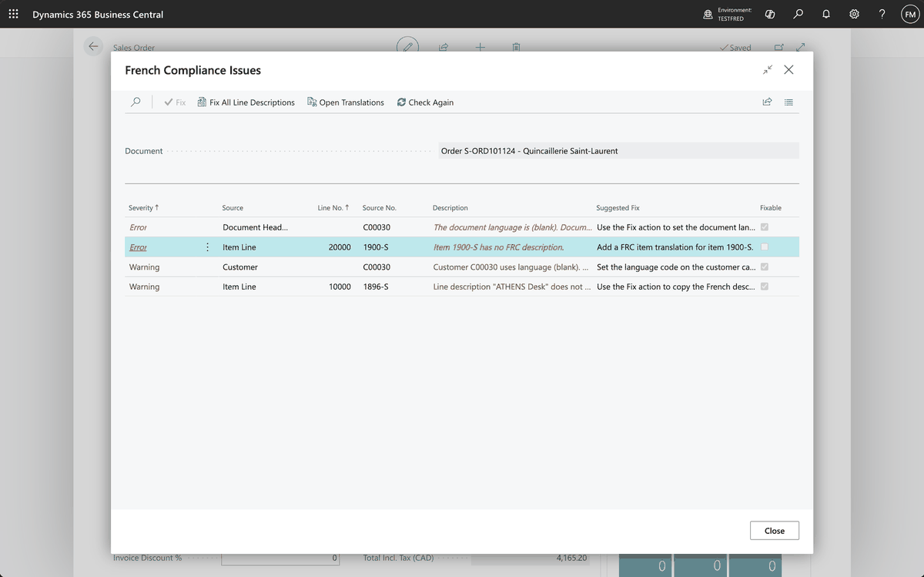The height and width of the screenshot is (577, 924).
Task: Open the FM user account avatar
Action: (x=909, y=15)
